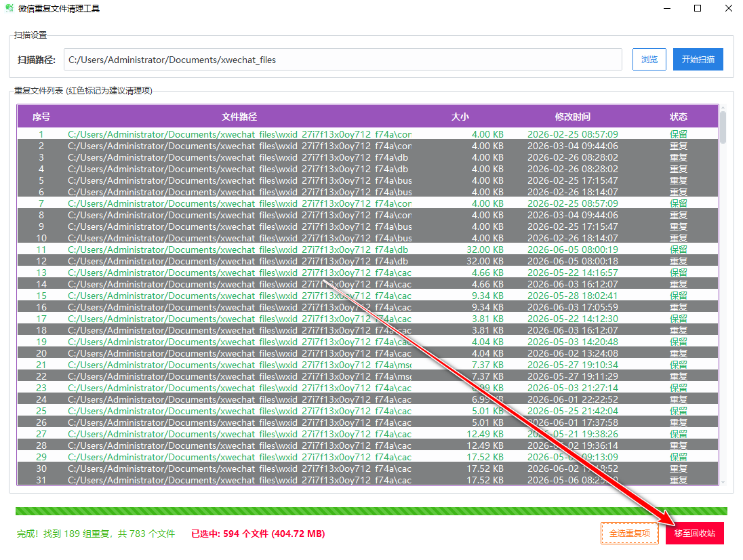Click the 全选重复项 select all duplicates button
Viewport: 743px width, 560px height.
click(630, 534)
